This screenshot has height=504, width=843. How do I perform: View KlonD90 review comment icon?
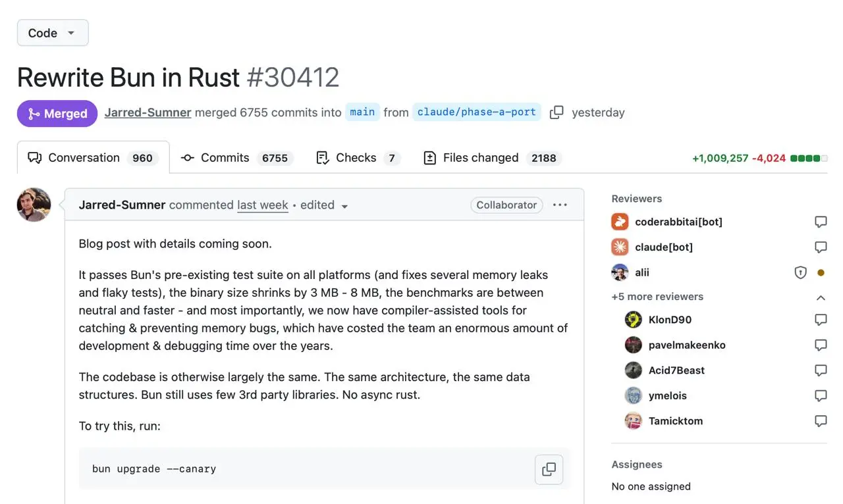point(821,320)
